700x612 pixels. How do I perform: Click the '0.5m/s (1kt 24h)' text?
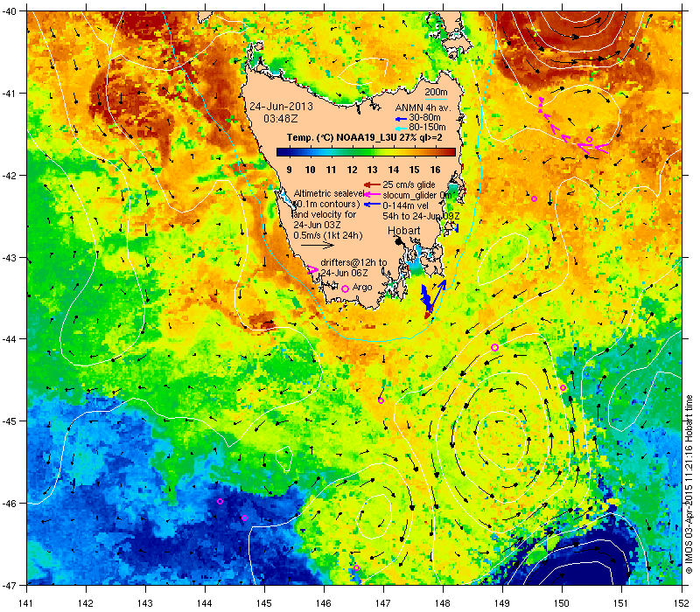point(328,235)
